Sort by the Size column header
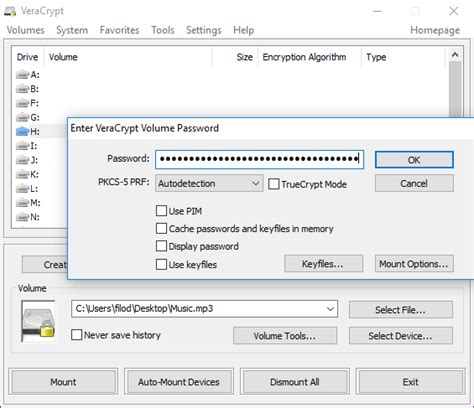Image resolution: width=474 pixels, height=408 pixels. click(x=234, y=57)
